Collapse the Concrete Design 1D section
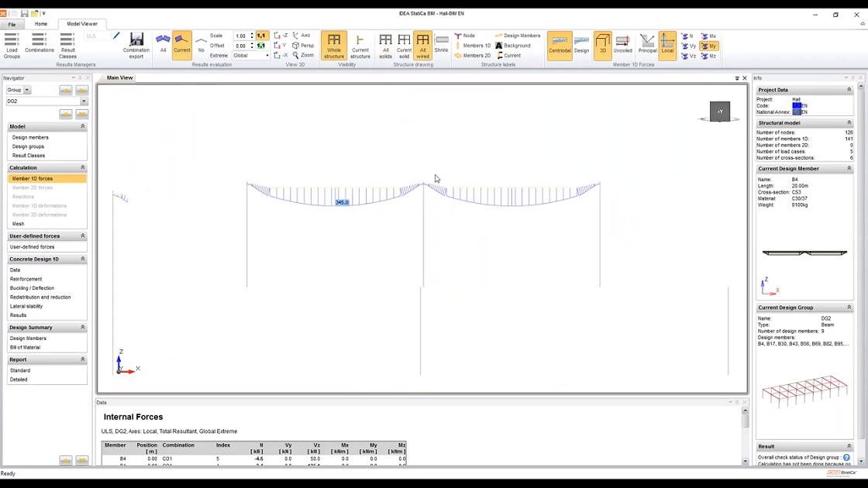 (x=82, y=259)
